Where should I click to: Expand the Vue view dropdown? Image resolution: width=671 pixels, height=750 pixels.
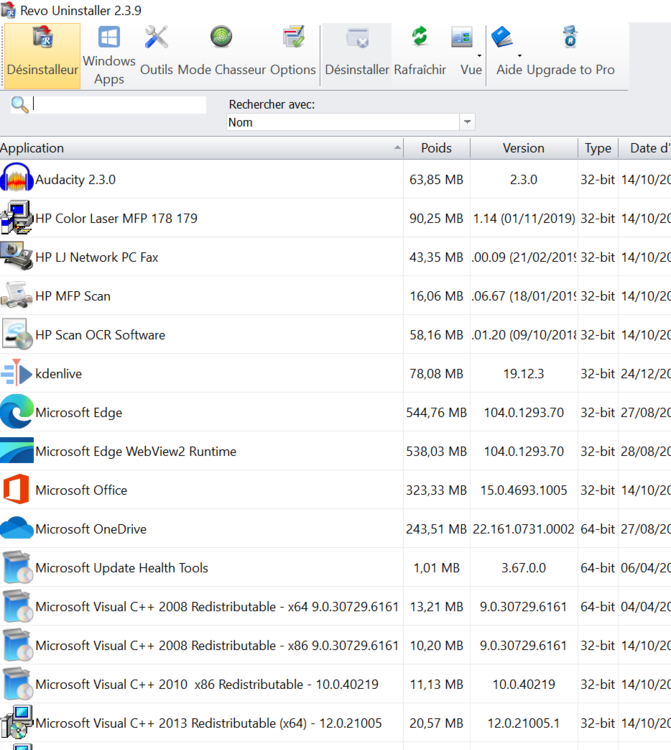(x=470, y=53)
